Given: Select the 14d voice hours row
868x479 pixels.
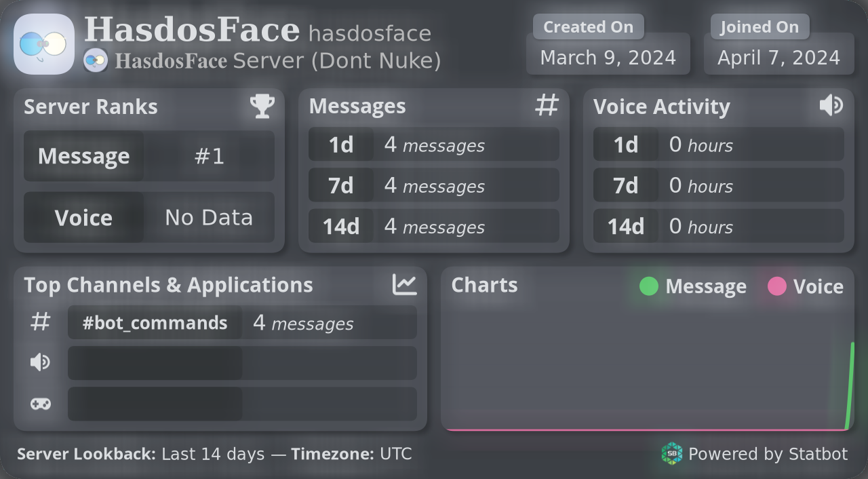Looking at the screenshot, I should pyautogui.click(x=719, y=226).
